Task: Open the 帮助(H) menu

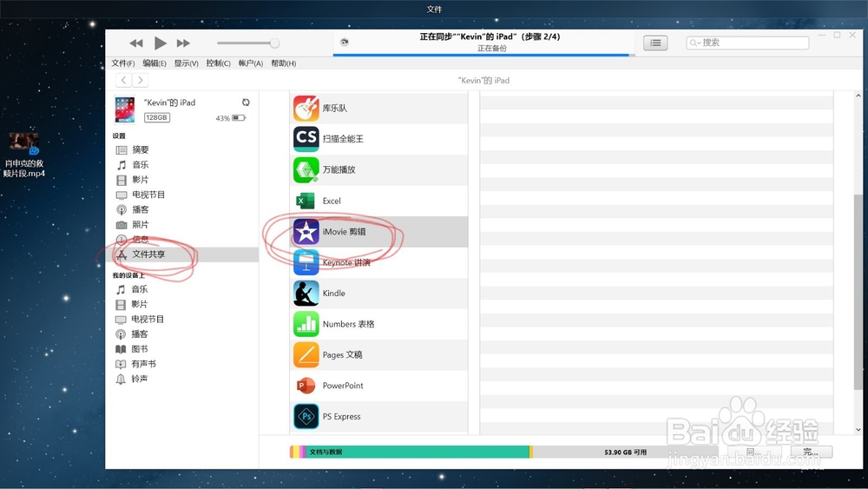Action: pyautogui.click(x=284, y=63)
